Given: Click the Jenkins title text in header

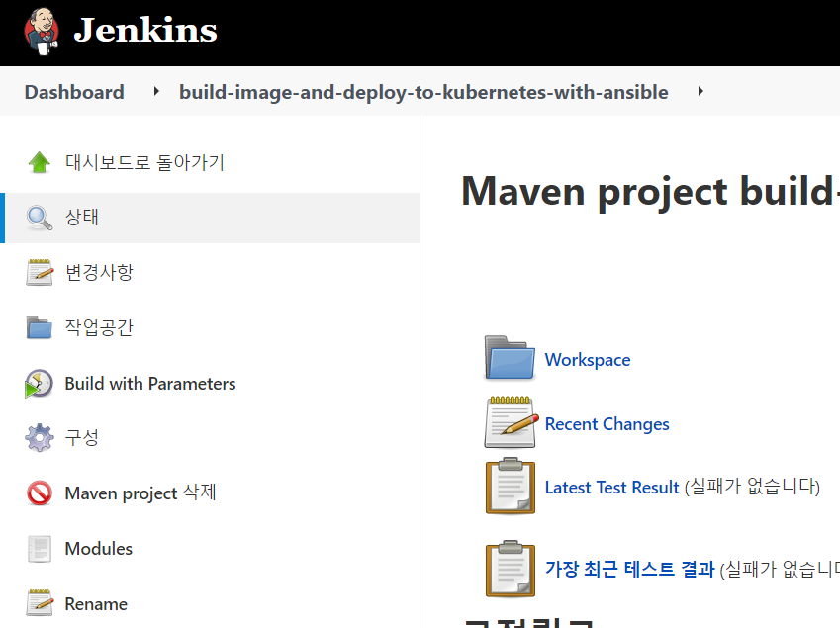Looking at the screenshot, I should point(145,30).
